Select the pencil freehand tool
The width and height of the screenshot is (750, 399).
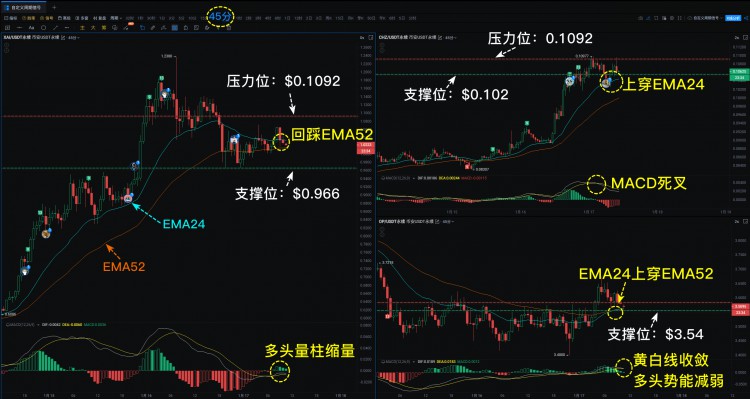(x=153, y=28)
